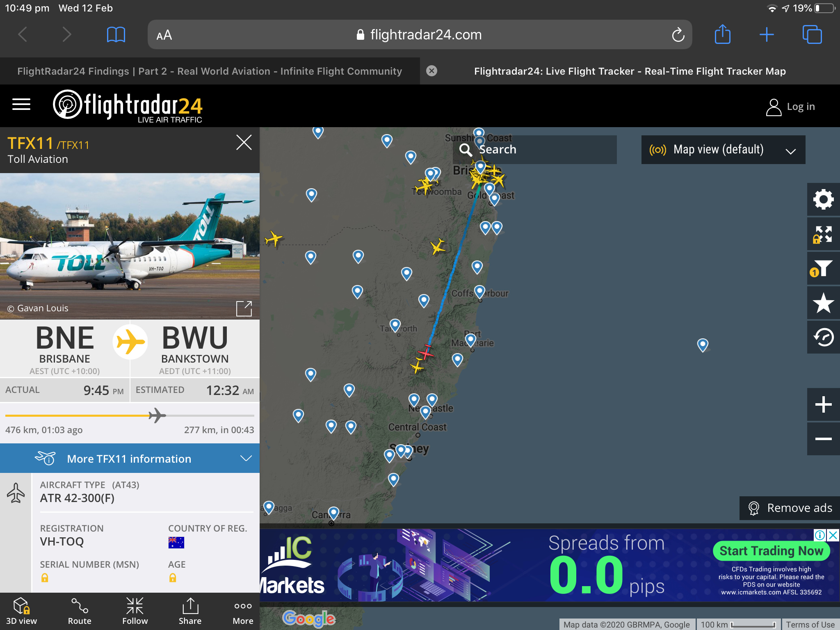This screenshot has width=840, height=630.
Task: Show the flight Route
Action: coord(80,611)
